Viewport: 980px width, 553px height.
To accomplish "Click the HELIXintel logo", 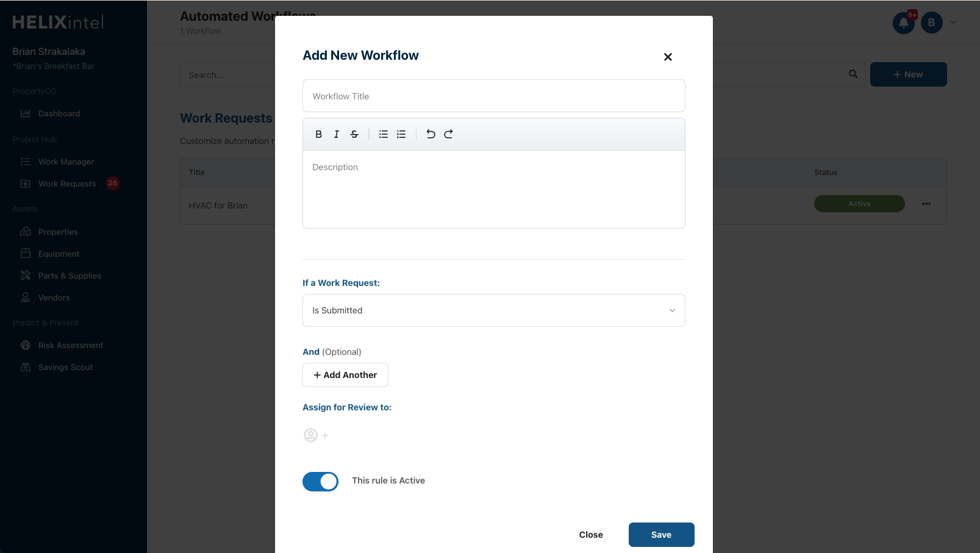I will pos(58,23).
